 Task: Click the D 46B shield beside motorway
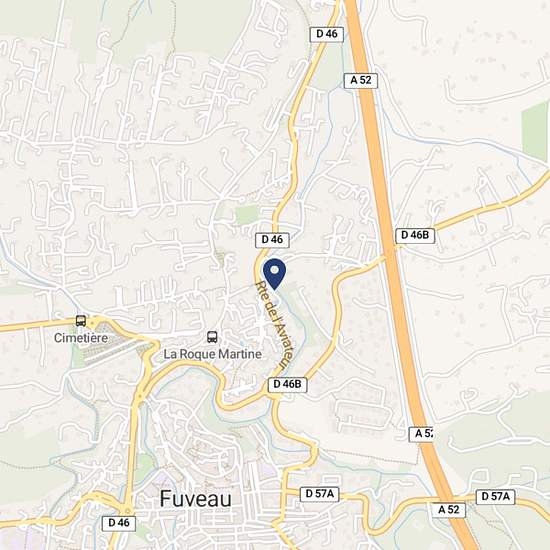click(x=415, y=235)
